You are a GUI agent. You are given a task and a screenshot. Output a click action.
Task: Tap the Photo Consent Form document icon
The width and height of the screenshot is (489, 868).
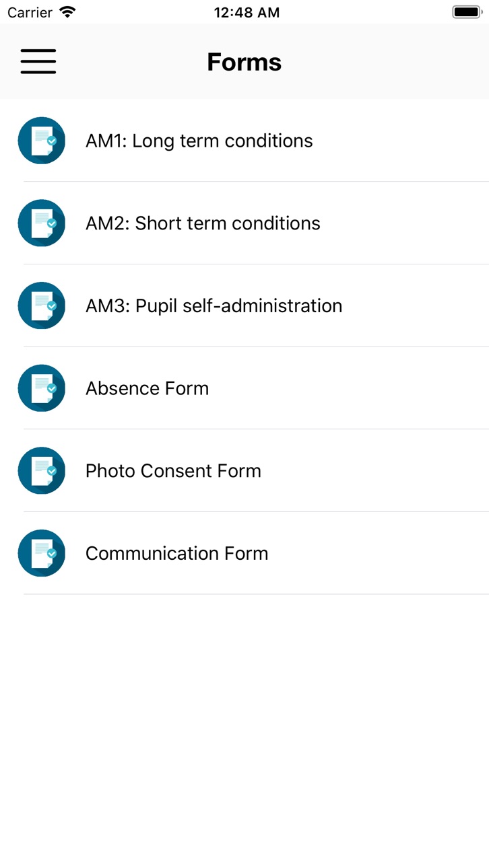point(42,470)
